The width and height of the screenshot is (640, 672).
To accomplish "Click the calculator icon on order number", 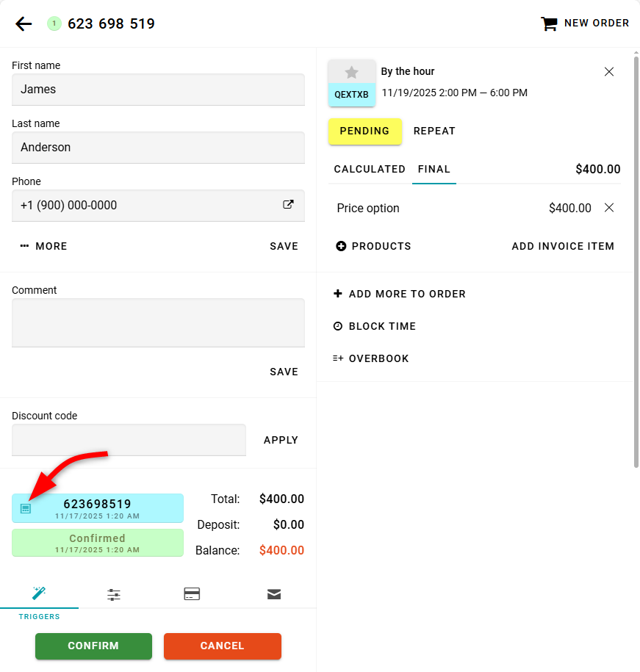I will 26,508.
